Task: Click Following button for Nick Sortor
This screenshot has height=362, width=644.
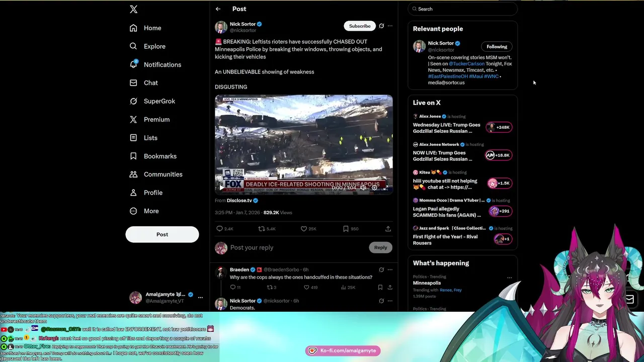Action: coord(497,47)
